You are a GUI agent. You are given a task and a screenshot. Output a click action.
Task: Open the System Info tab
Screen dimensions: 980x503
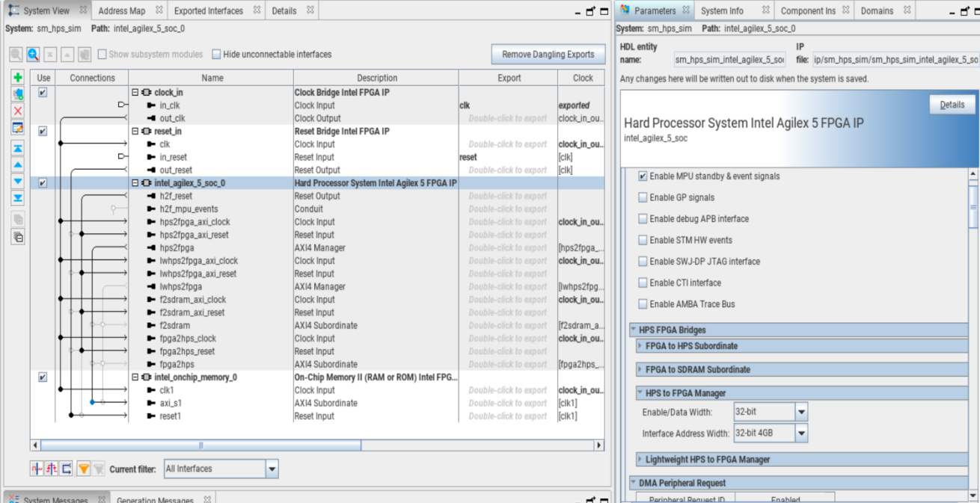[722, 11]
